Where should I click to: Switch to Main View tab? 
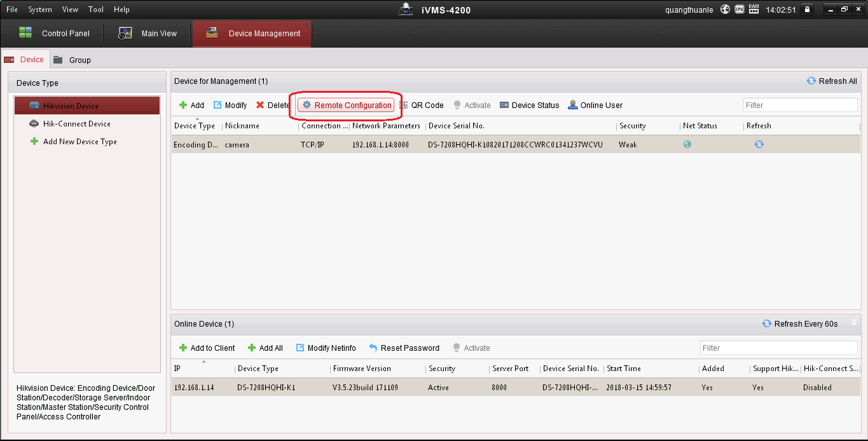[x=148, y=34]
